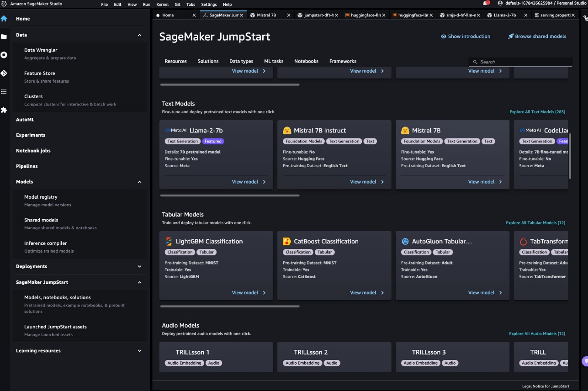Viewport: 588px width, 391px height.
Task: Open the Home icon in left sidebar
Action: click(4, 19)
